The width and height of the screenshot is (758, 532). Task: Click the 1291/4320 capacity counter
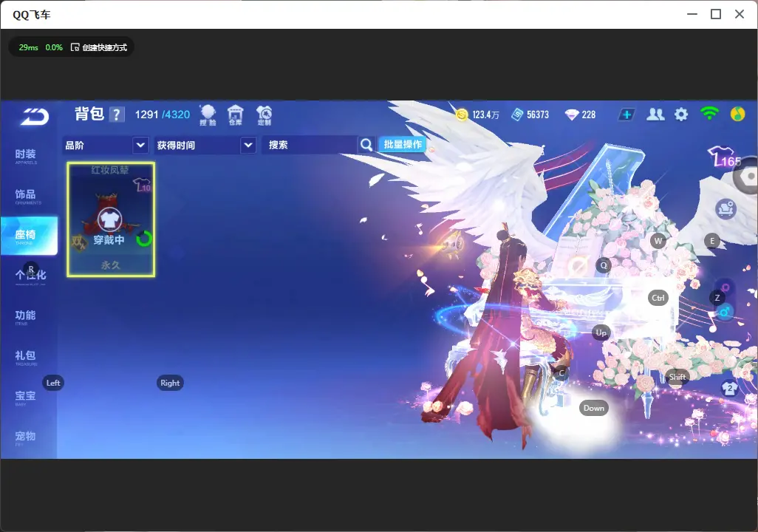point(163,115)
